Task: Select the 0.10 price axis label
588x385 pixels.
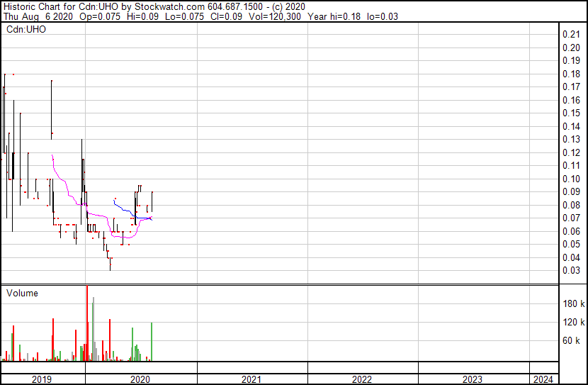Action: click(570, 179)
